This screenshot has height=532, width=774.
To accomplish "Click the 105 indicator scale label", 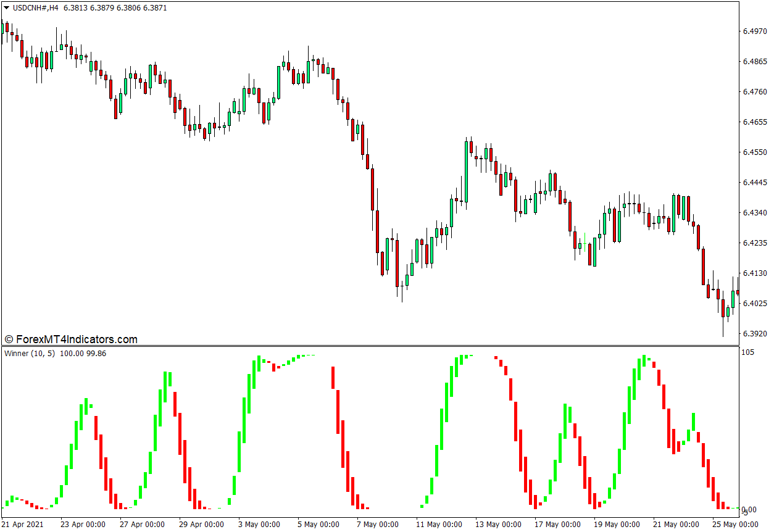I will coord(748,352).
